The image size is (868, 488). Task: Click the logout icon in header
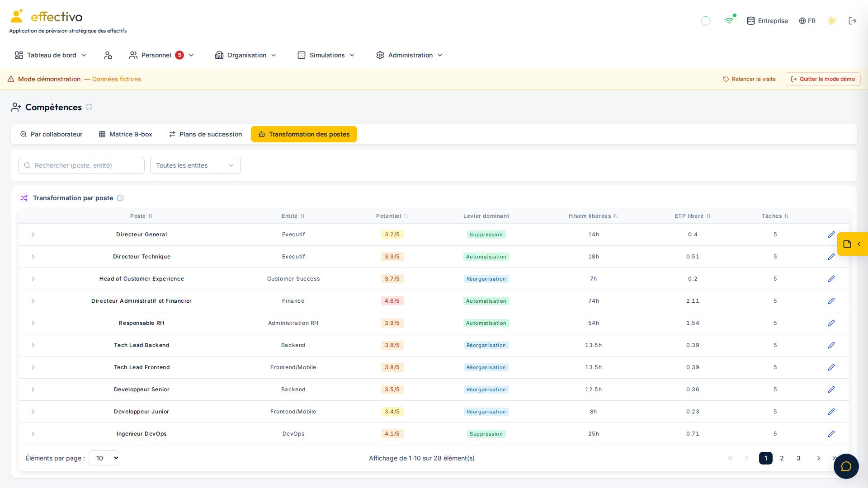[x=853, y=21]
